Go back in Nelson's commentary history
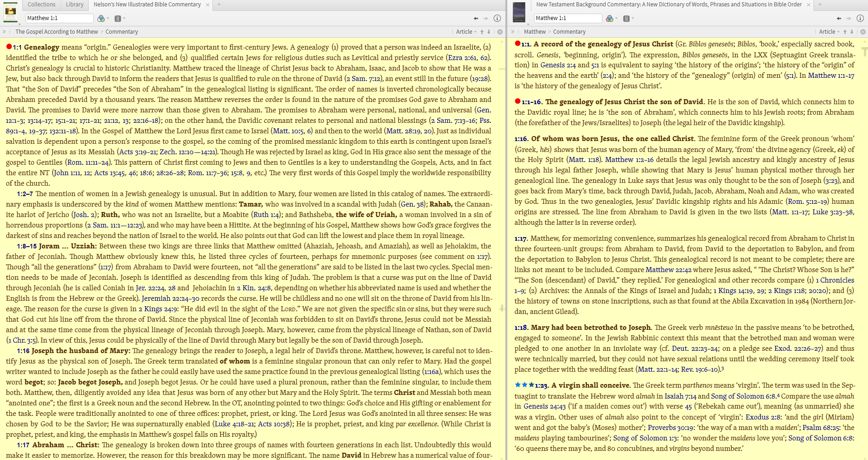The image size is (868, 460). [x=476, y=18]
